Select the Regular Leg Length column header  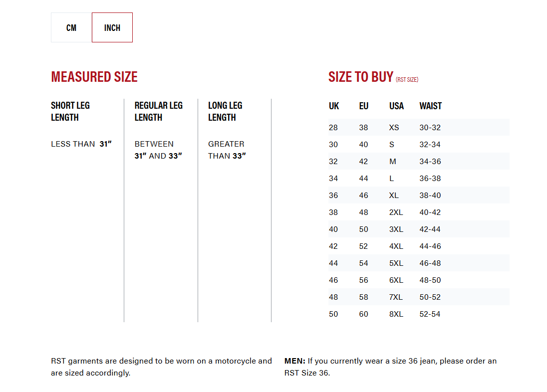point(159,111)
